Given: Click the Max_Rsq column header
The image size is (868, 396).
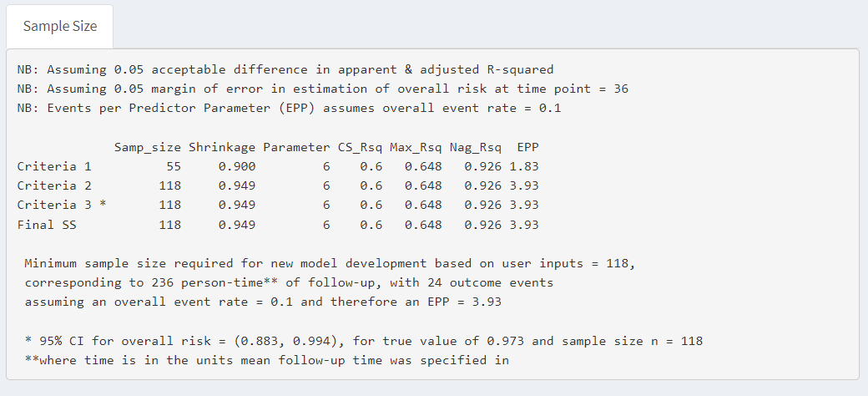Looking at the screenshot, I should (x=416, y=147).
